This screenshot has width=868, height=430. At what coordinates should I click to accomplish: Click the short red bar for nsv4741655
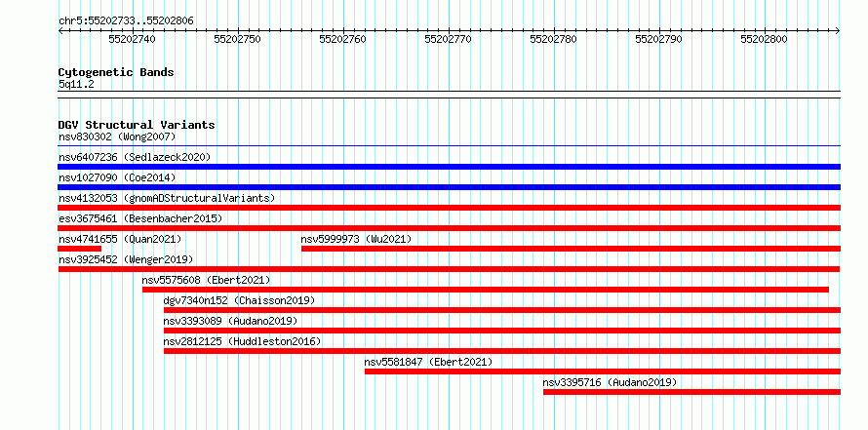point(80,249)
